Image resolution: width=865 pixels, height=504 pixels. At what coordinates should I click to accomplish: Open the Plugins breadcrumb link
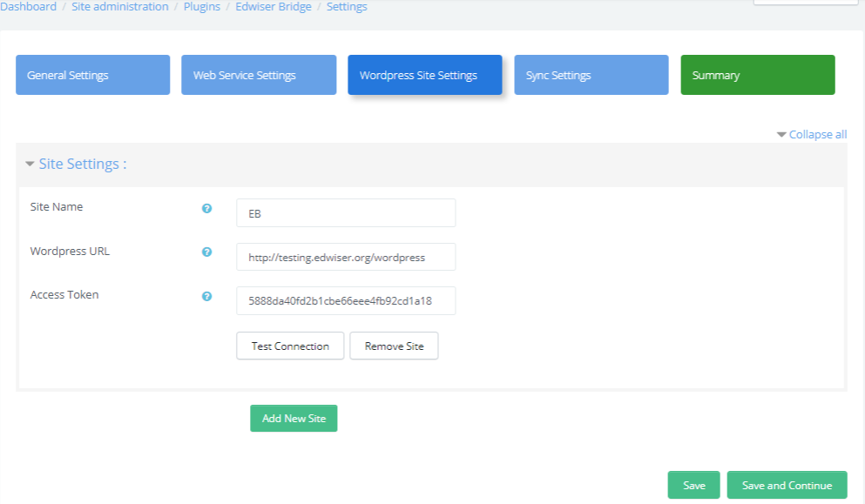202,7
